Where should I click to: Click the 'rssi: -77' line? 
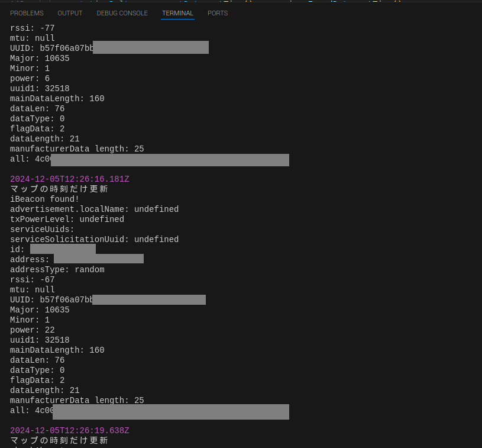(33, 28)
